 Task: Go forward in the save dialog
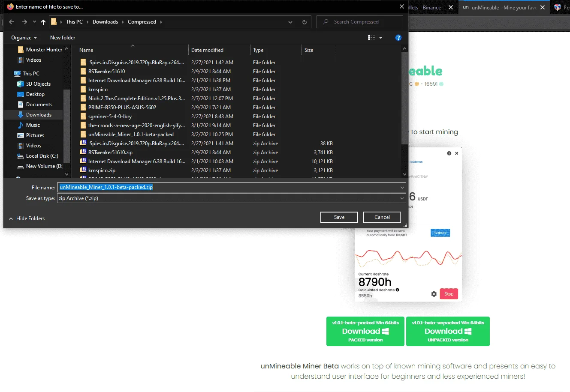(24, 22)
